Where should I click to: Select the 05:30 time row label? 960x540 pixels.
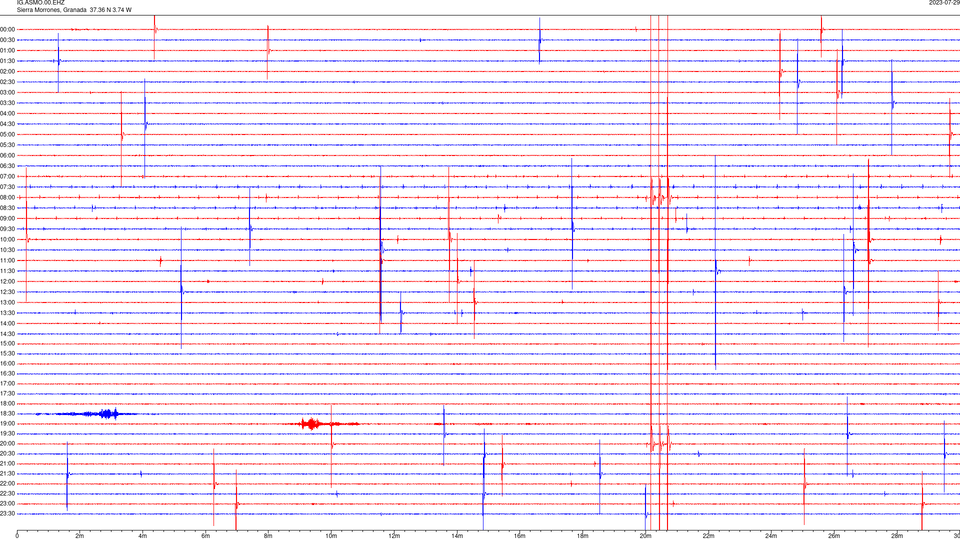[x=8, y=144]
